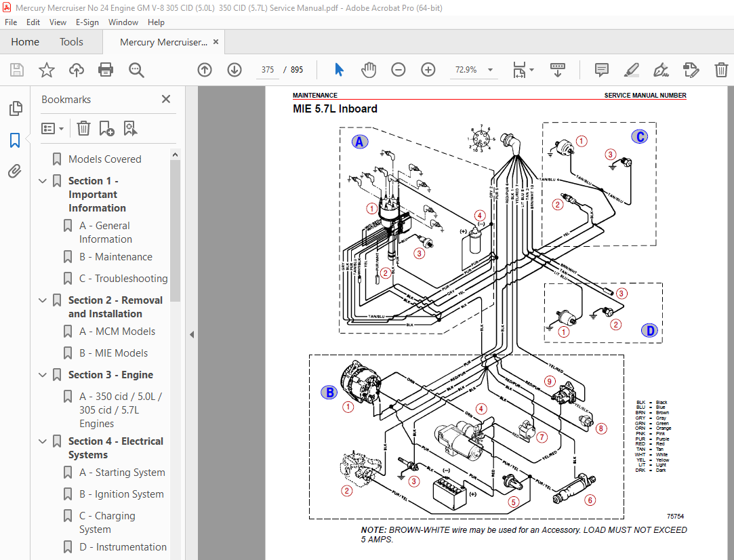Print the document using printer icon
This screenshot has height=560, width=734.
tap(106, 71)
